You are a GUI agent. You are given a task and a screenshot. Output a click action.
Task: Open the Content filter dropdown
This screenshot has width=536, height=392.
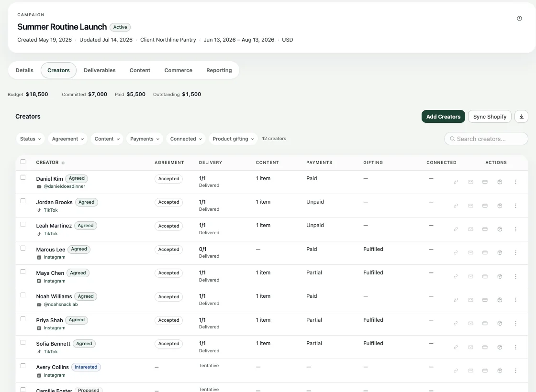(x=107, y=139)
